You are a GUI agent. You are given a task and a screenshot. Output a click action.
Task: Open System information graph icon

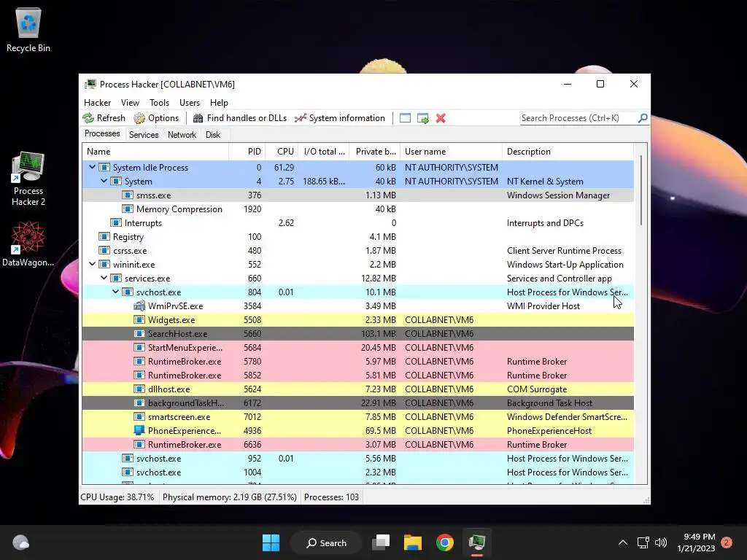coord(300,118)
